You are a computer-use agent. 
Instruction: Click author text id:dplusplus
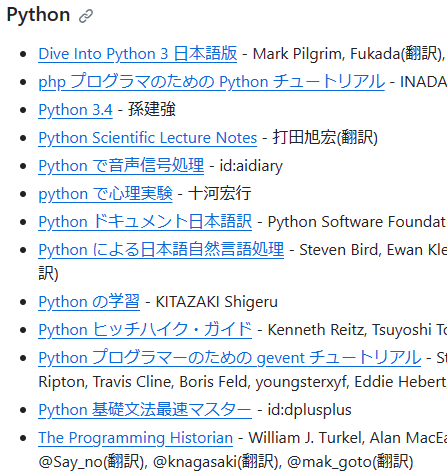tap(309, 410)
